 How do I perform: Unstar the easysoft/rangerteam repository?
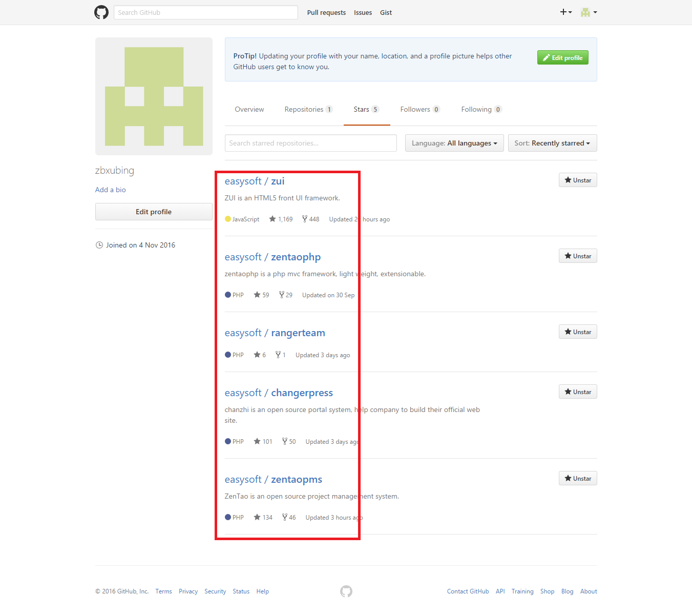(x=578, y=332)
